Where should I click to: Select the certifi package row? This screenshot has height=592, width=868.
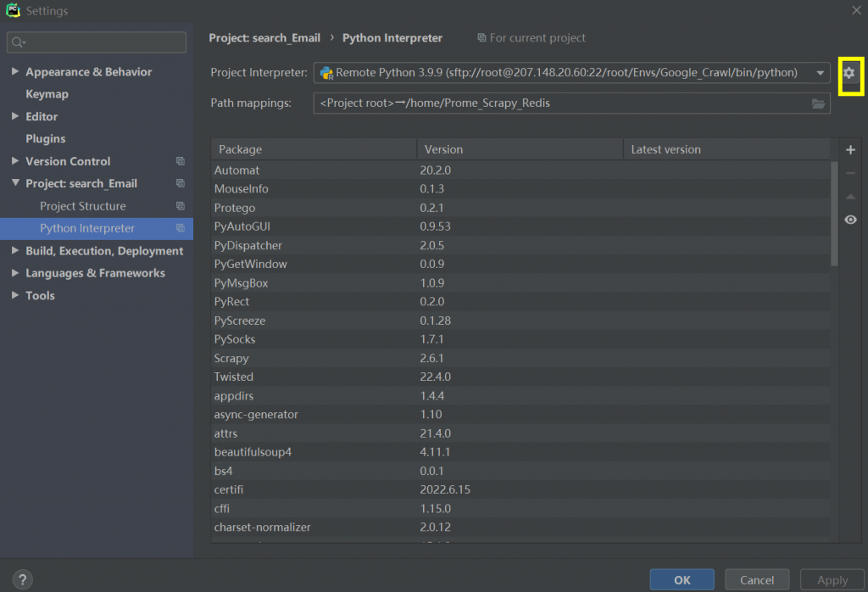[520, 489]
